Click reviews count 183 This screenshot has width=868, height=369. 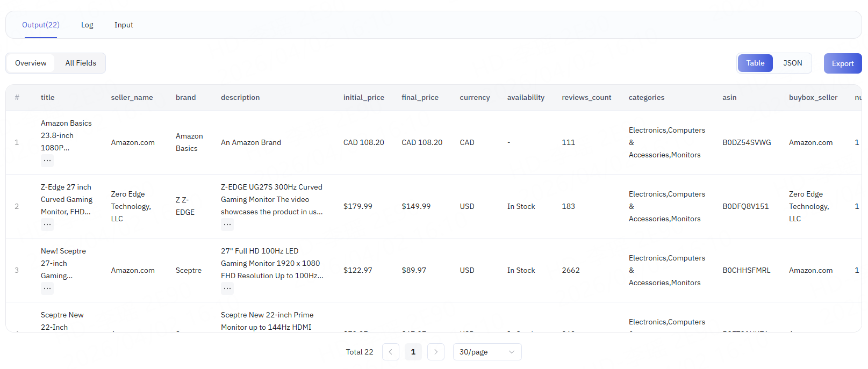point(568,206)
